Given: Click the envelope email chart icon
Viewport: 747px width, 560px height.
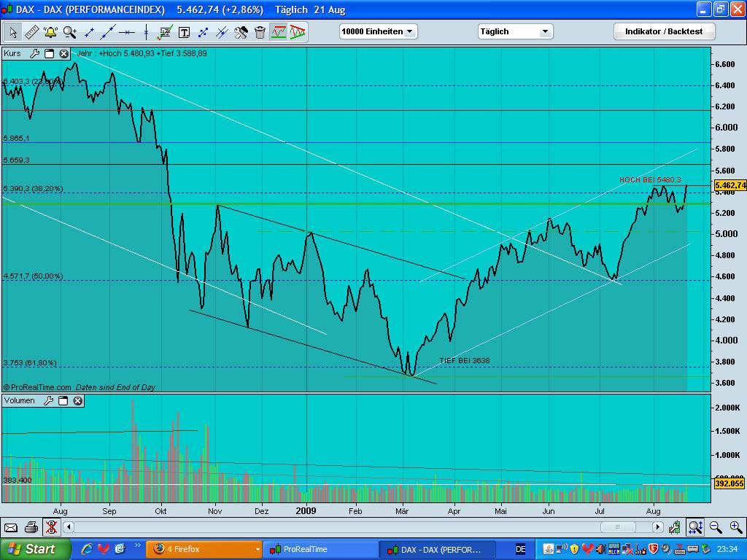Looking at the screenshot, I should click(x=10, y=528).
